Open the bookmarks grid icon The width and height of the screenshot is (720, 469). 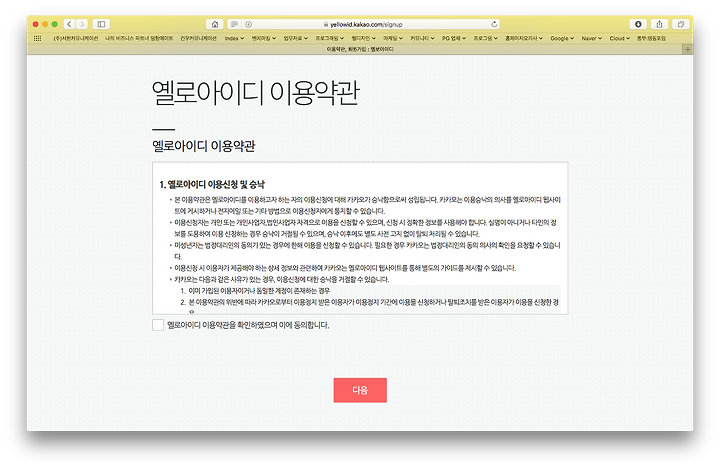tap(38, 38)
